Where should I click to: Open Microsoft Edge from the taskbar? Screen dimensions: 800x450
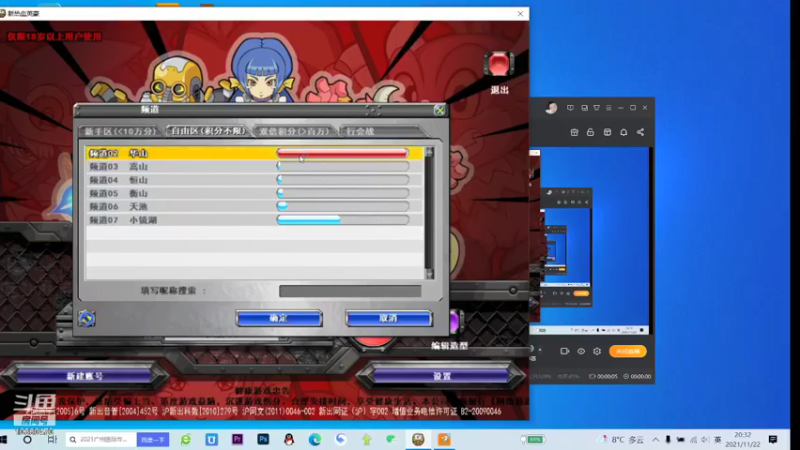pyautogui.click(x=315, y=439)
